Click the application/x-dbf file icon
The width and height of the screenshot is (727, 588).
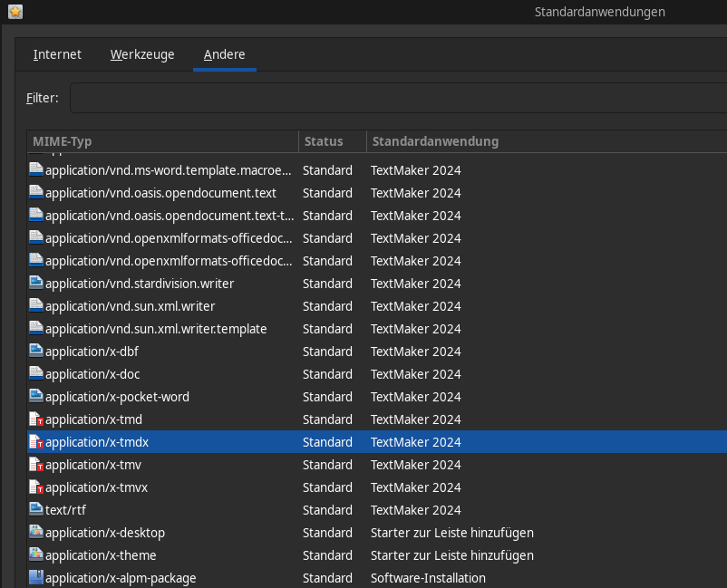pyautogui.click(x=36, y=352)
